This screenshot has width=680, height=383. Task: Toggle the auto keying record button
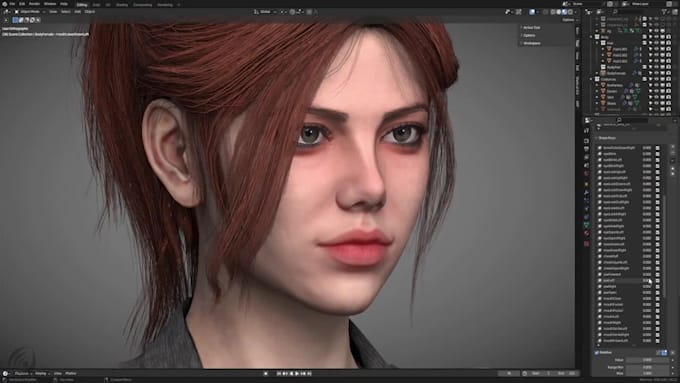tap(266, 373)
